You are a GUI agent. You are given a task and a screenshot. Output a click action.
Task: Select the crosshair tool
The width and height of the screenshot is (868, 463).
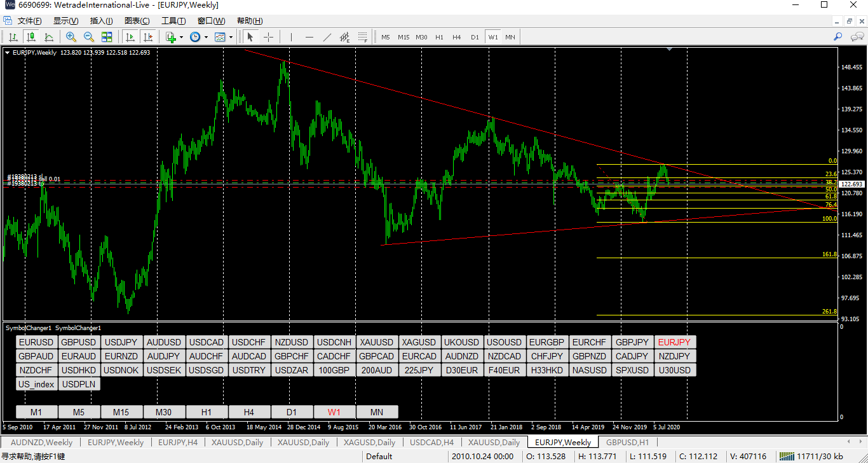(x=268, y=37)
